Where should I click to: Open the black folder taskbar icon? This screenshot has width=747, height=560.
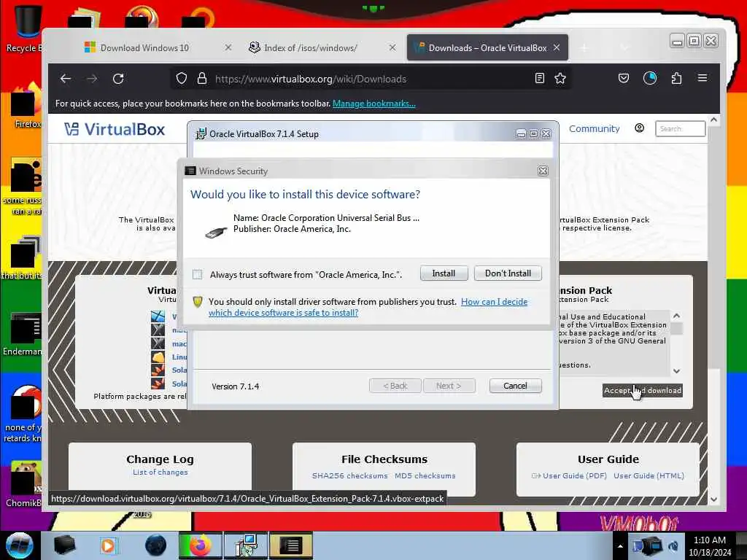pyautogui.click(x=64, y=545)
